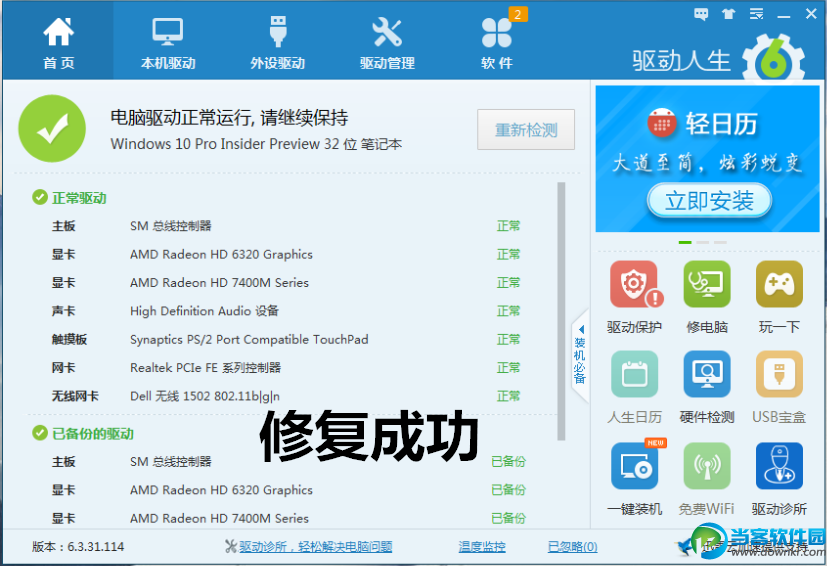Viewport: 827px width, 566px height.
Task: Open the feedback chat bubble icon
Action: point(701,14)
